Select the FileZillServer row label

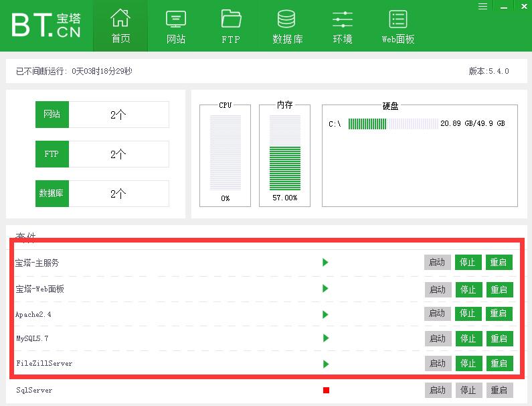(44, 364)
